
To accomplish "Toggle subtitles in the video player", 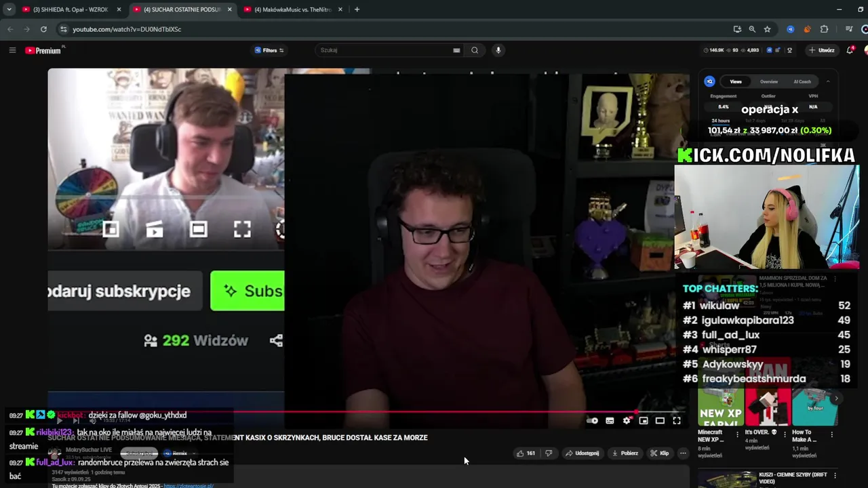I will [610, 421].
